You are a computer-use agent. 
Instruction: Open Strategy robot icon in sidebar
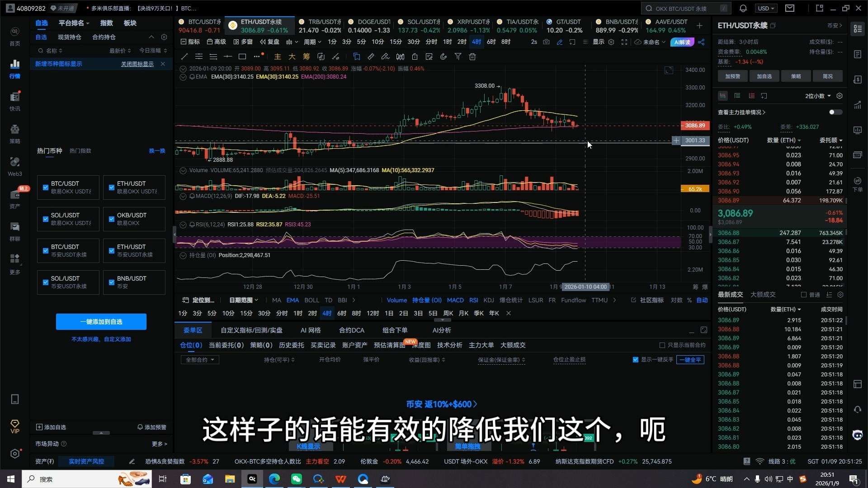tap(15, 134)
